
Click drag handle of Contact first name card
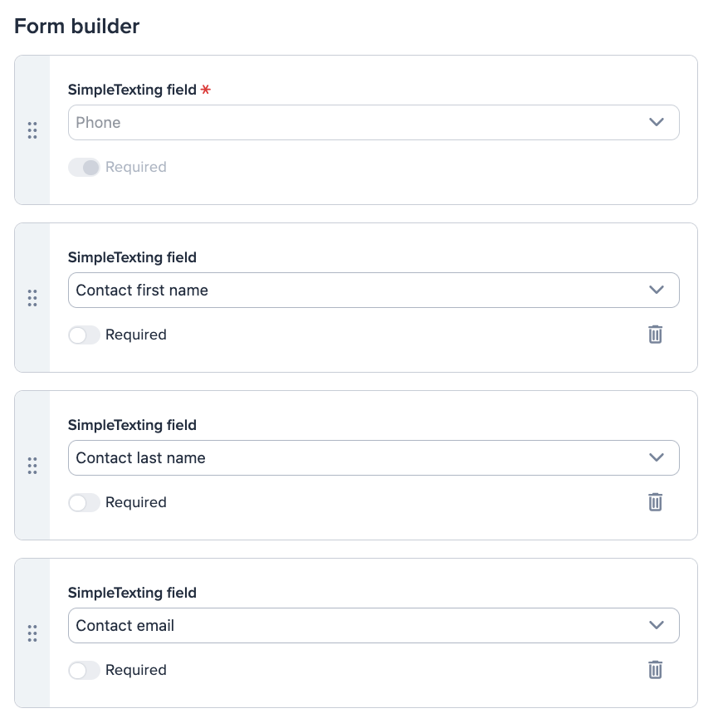click(x=32, y=298)
